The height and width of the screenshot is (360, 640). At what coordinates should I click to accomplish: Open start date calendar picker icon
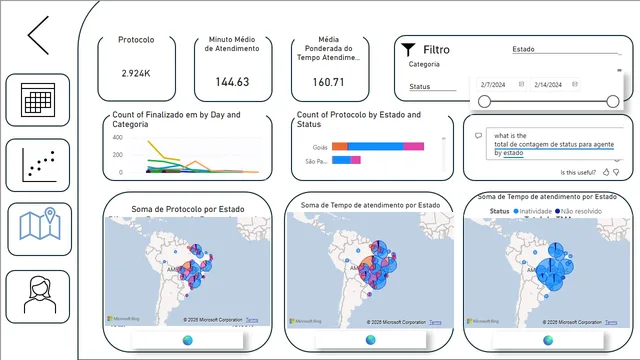[521, 84]
